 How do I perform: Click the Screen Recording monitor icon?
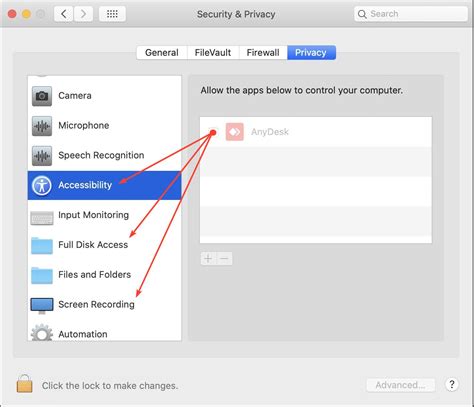42,306
